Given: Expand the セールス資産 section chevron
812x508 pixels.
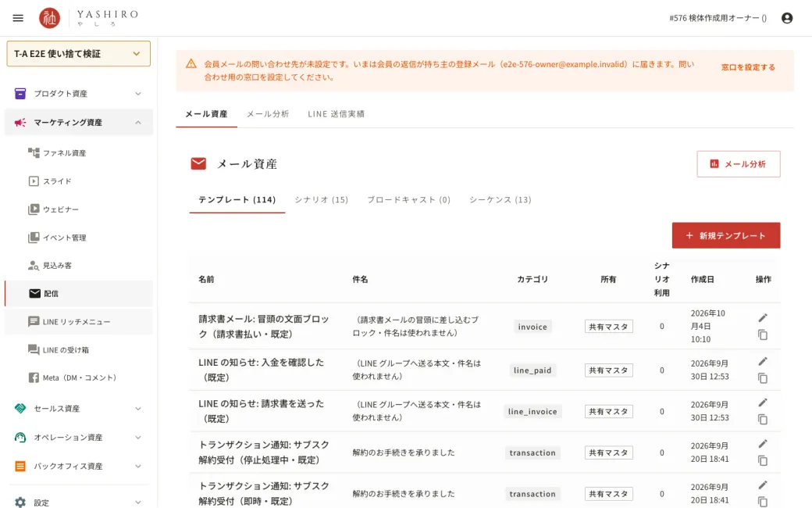Looking at the screenshot, I should pos(138,409).
